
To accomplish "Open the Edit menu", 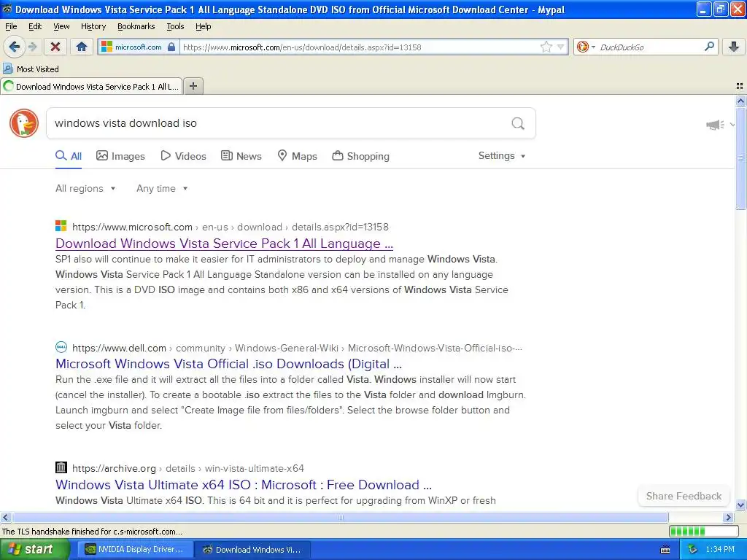I will point(35,26).
